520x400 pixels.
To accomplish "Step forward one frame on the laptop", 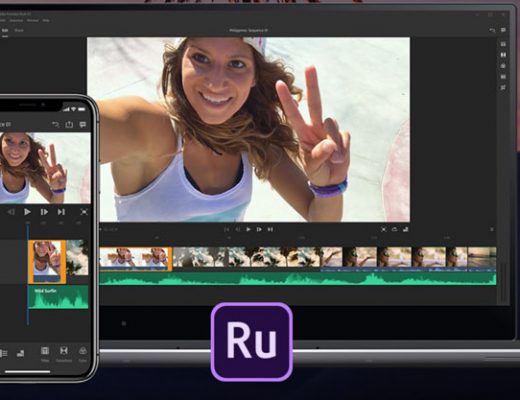I will [259, 229].
